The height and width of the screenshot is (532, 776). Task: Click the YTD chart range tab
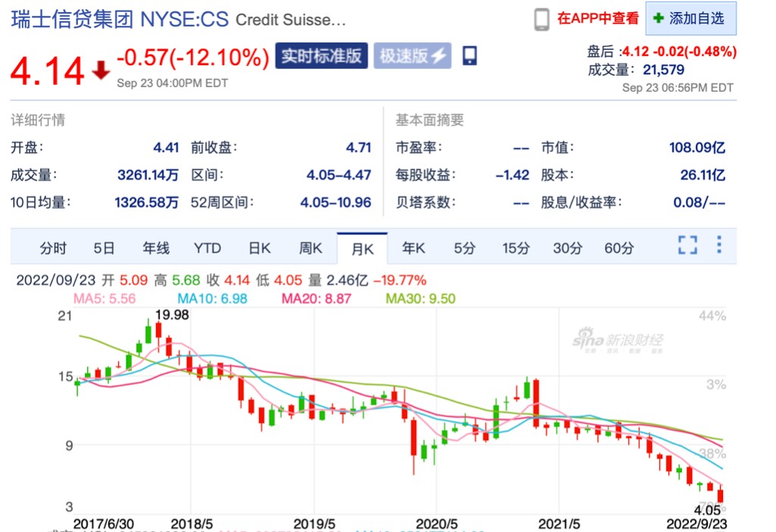coord(207,248)
